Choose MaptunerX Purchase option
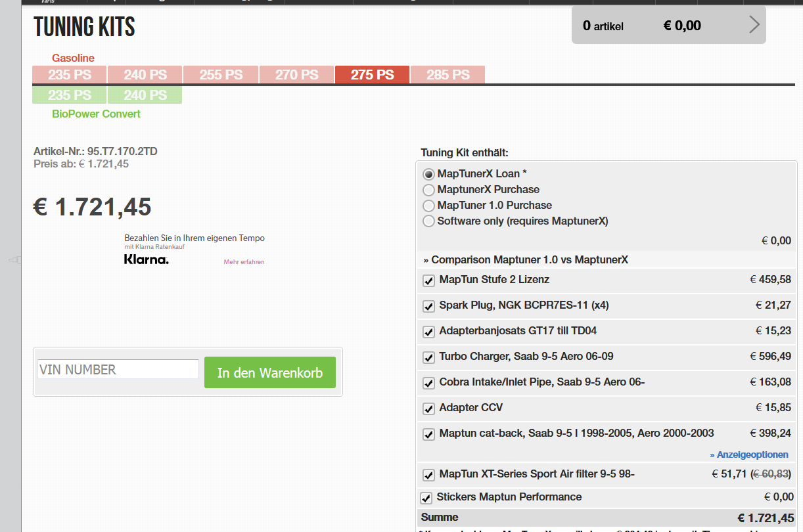 (x=429, y=190)
